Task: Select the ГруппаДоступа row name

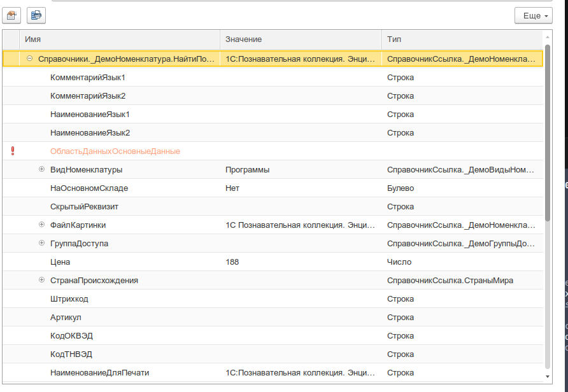Action: pos(79,244)
